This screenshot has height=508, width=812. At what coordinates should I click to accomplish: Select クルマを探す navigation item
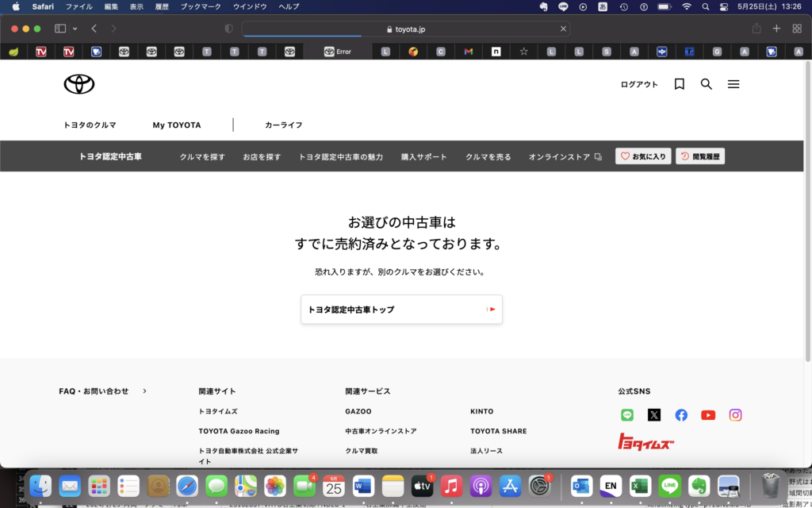[202, 157]
